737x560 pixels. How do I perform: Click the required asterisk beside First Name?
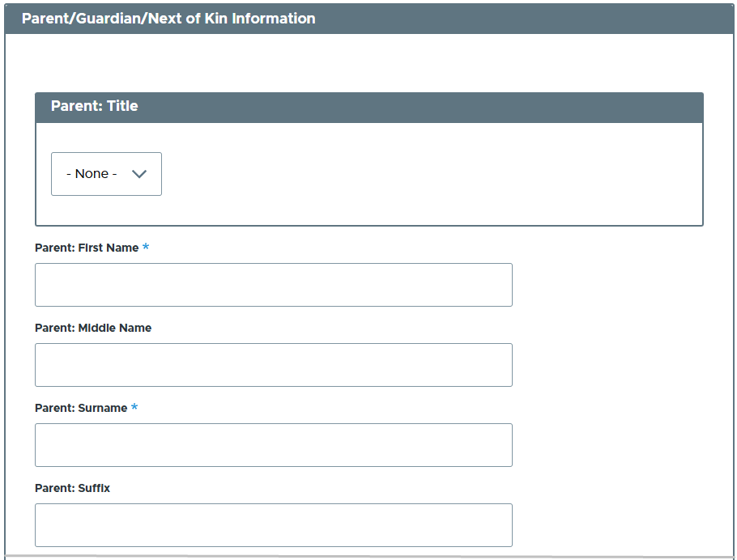pos(146,248)
